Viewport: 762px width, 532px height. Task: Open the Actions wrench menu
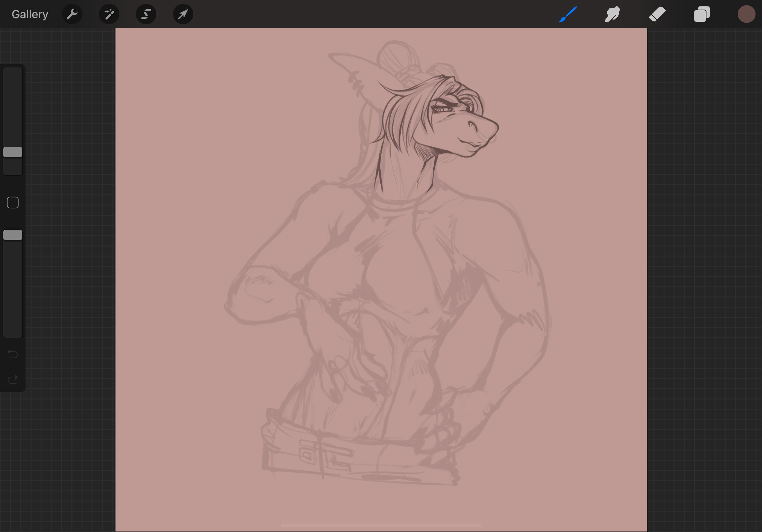[72, 14]
